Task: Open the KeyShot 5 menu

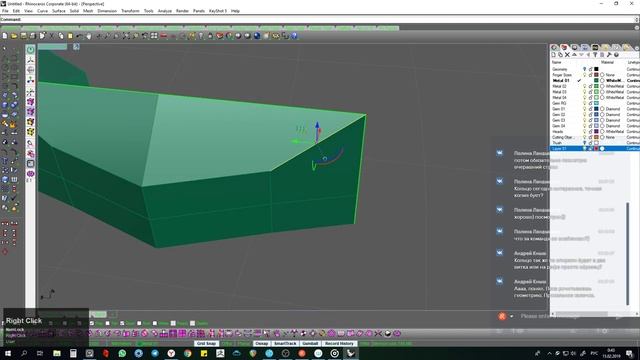Action: (218, 11)
